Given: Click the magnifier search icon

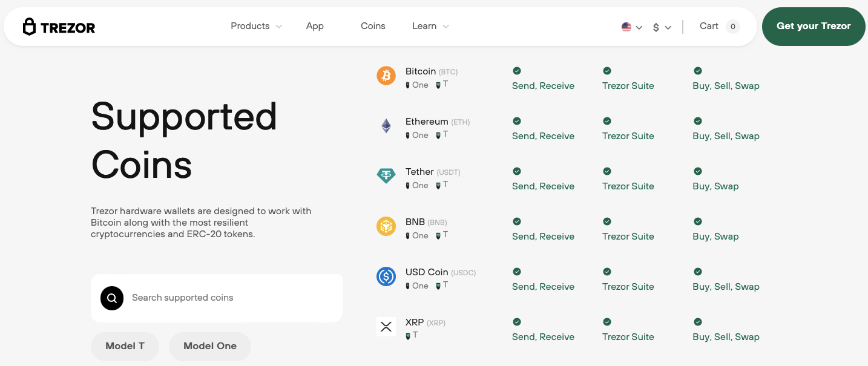Looking at the screenshot, I should click(x=112, y=298).
